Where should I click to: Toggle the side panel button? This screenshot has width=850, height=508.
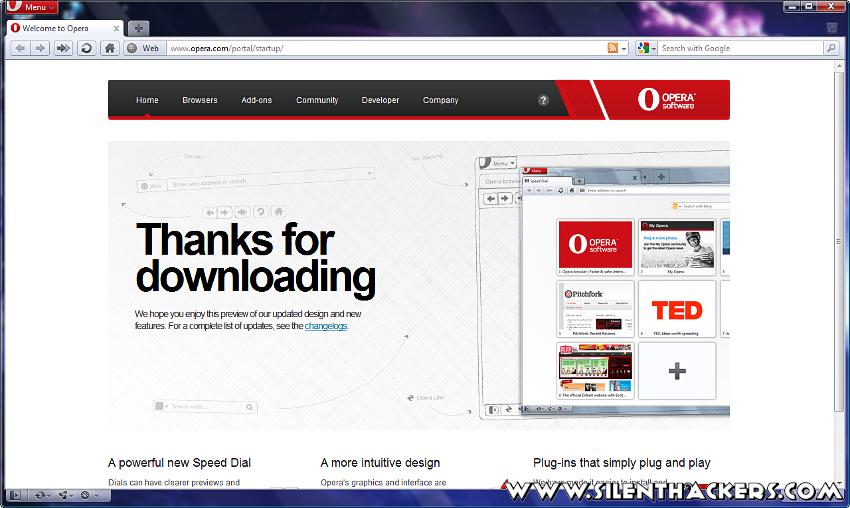tap(15, 495)
